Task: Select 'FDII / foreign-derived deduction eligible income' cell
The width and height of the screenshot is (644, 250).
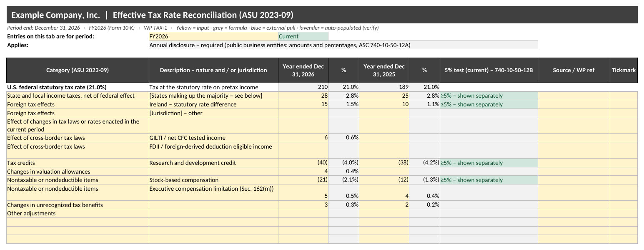Action: (x=213, y=150)
